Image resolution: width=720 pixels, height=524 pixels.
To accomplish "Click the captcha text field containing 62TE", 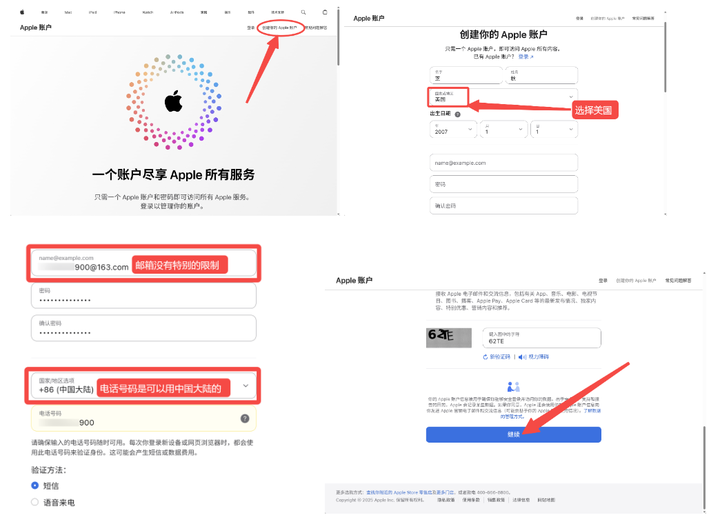I will click(x=541, y=338).
